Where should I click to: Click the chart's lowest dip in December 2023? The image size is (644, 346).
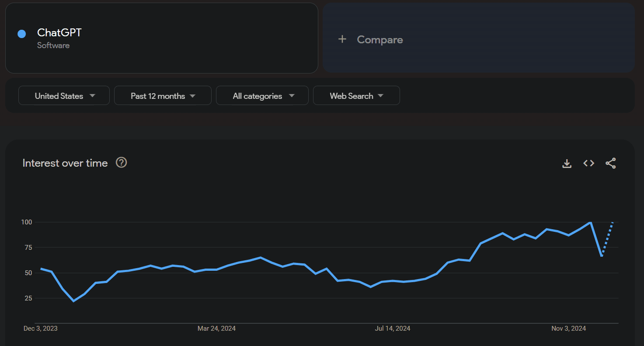pos(73,301)
